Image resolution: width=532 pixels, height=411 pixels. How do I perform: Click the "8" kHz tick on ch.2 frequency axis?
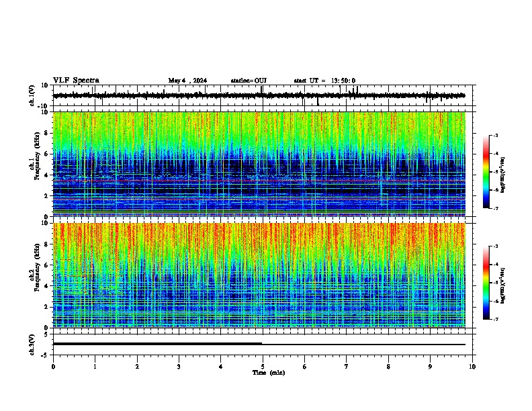(46, 244)
